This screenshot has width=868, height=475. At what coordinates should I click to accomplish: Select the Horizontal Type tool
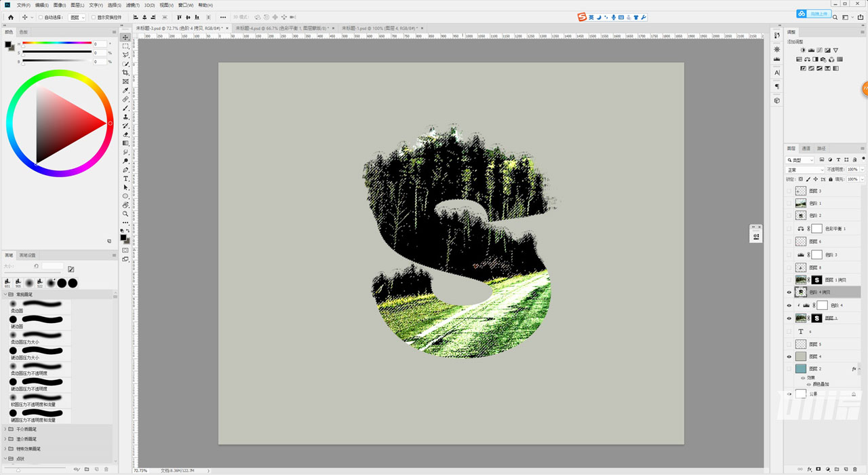[125, 178]
